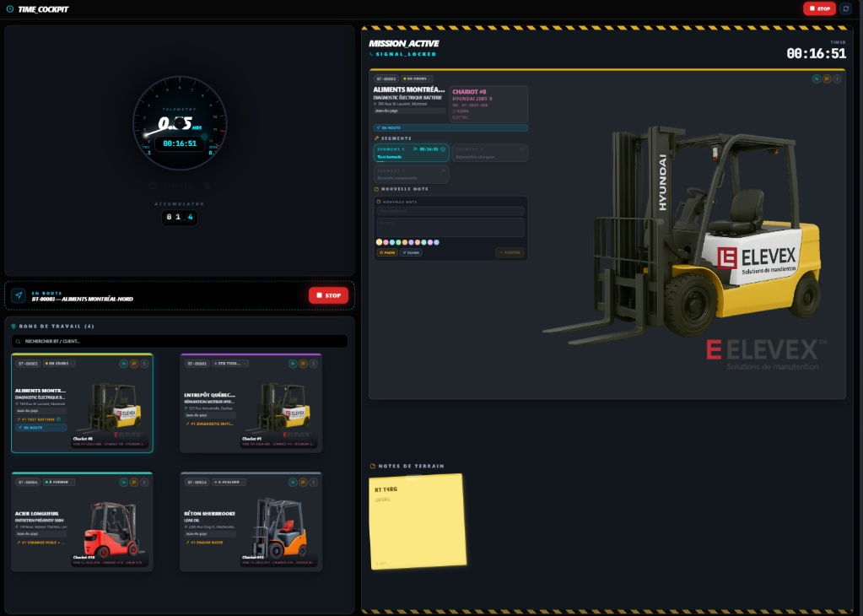This screenshot has height=616, width=863.
Task: Click the Fichier attach button
Action: click(x=411, y=252)
